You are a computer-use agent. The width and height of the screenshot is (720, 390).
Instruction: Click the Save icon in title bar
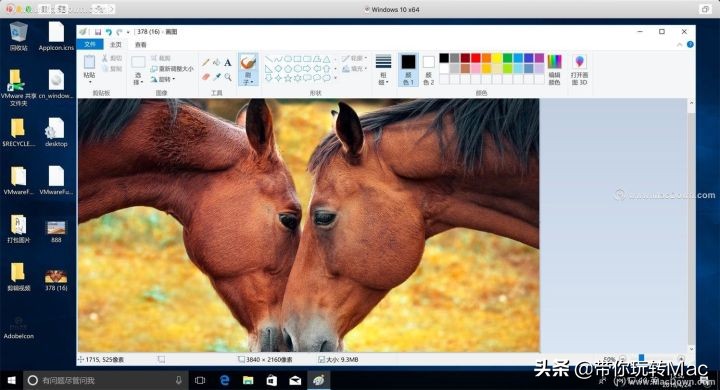click(x=98, y=32)
